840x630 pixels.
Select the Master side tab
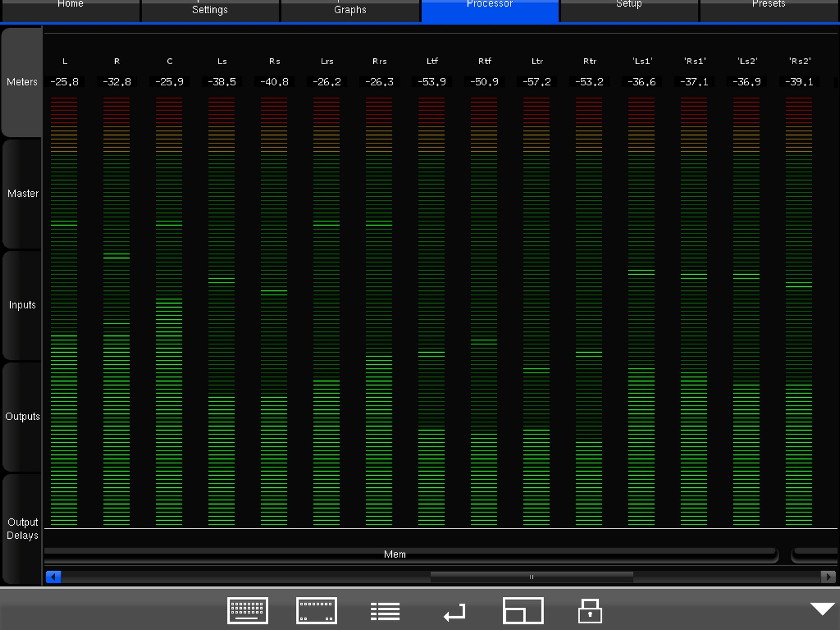[x=22, y=194]
